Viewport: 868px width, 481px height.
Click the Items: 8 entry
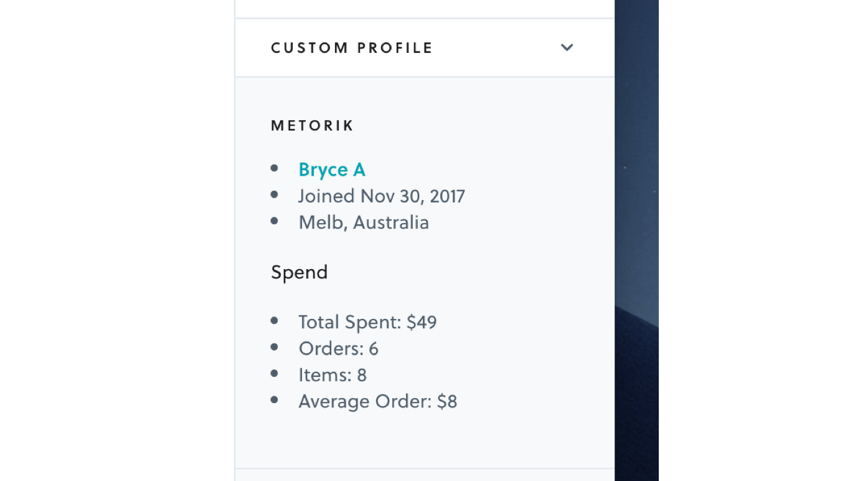(x=333, y=375)
